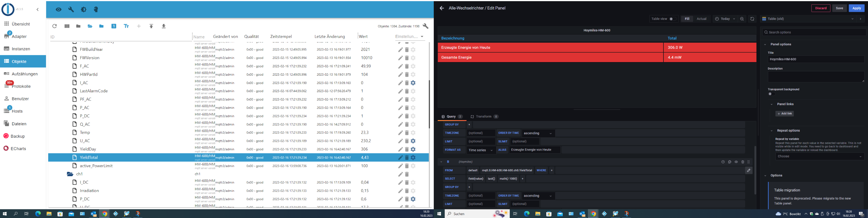
Task: Remove query B using trash icon
Action: [743, 162]
